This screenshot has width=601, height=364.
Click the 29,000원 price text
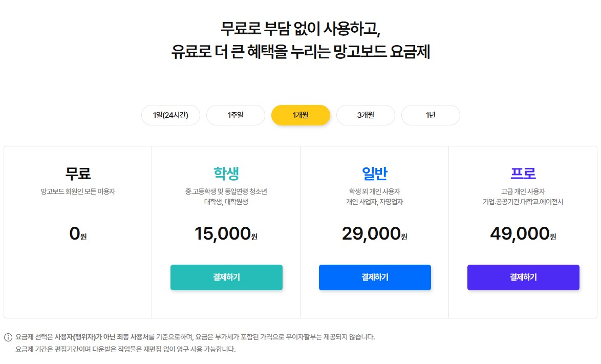pos(375,233)
